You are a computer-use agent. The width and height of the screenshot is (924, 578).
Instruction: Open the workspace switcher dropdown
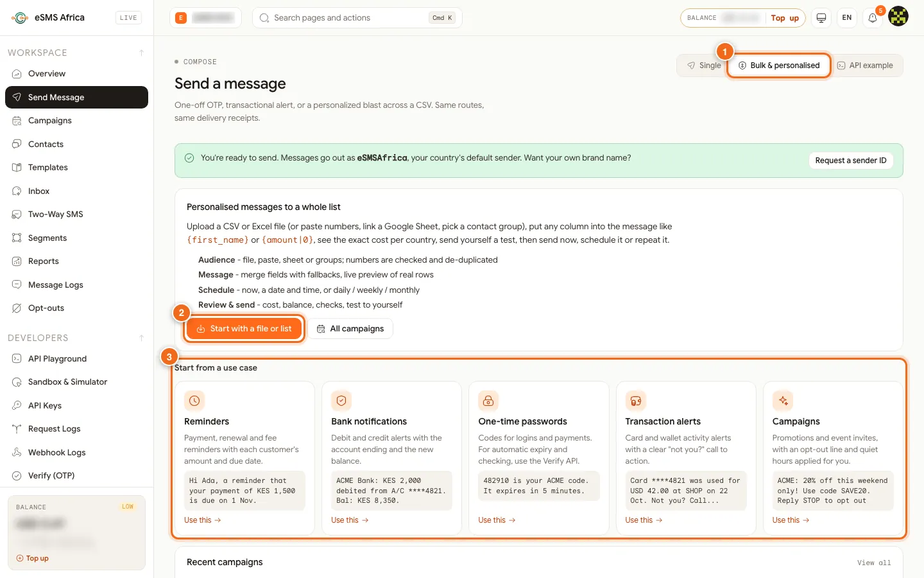pos(205,18)
